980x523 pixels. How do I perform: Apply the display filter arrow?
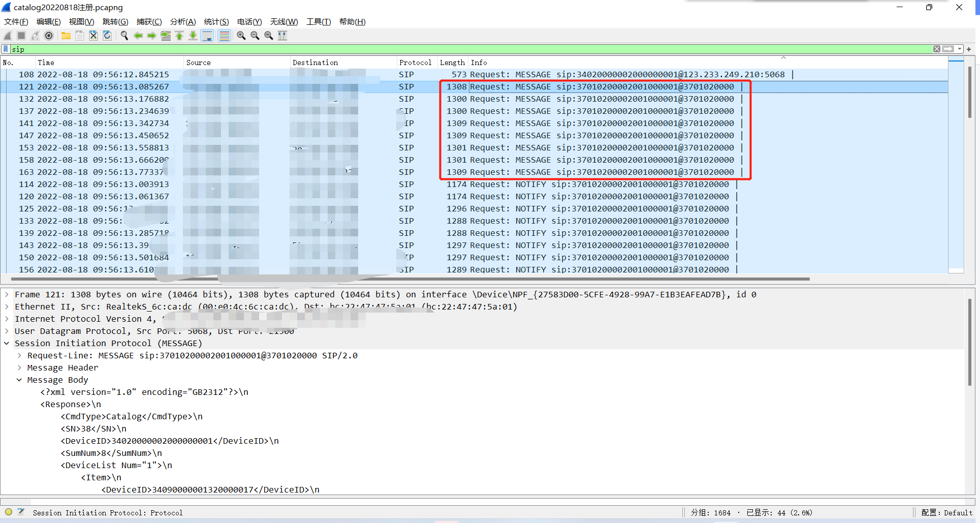[x=948, y=49]
